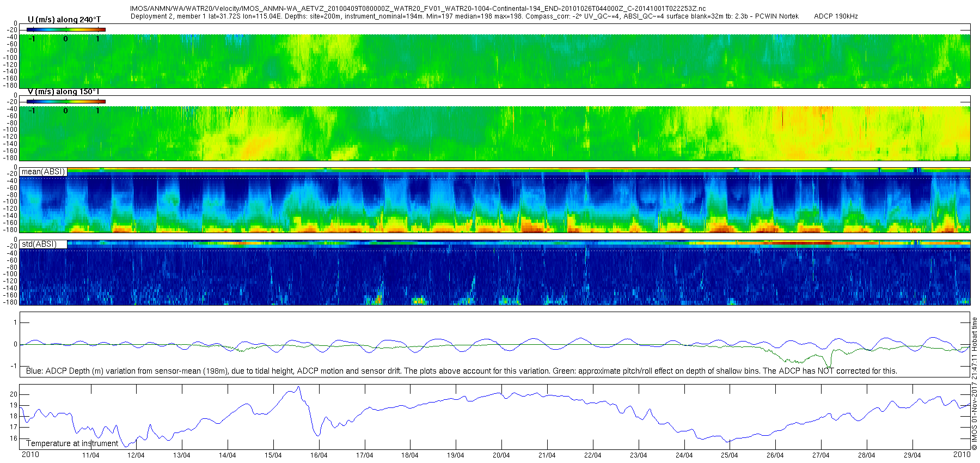Click the '22/04' date tick label
980x463 pixels.
(593, 455)
